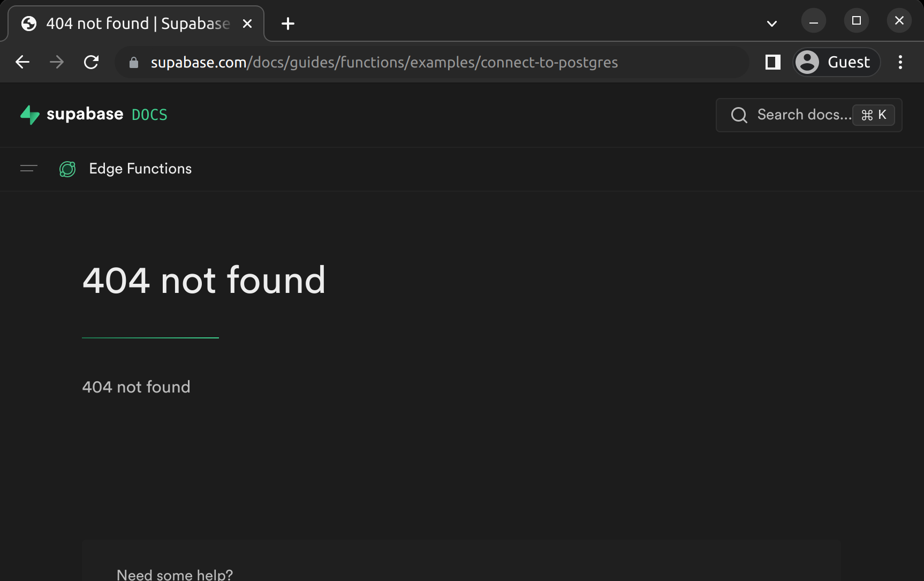
Task: Close the 404 not found tab
Action: click(x=247, y=24)
